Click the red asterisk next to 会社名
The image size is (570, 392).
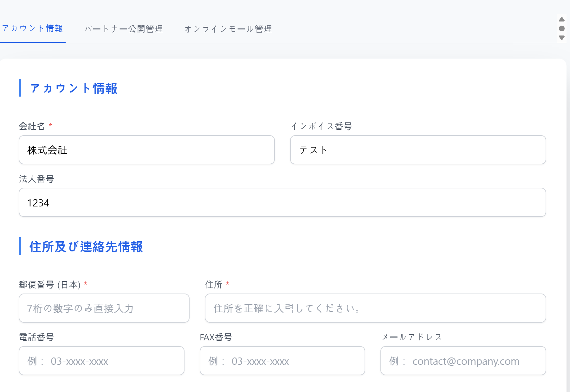tap(50, 126)
